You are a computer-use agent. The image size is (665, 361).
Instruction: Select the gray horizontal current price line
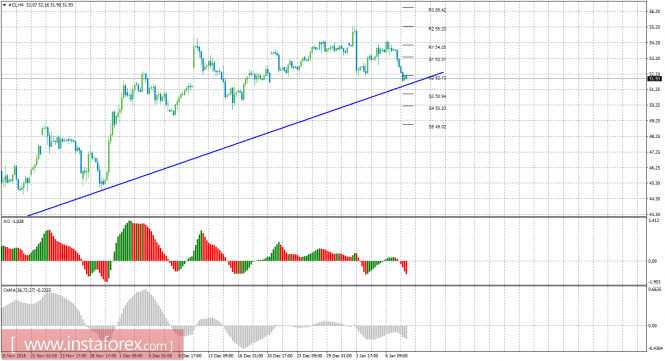[324, 78]
